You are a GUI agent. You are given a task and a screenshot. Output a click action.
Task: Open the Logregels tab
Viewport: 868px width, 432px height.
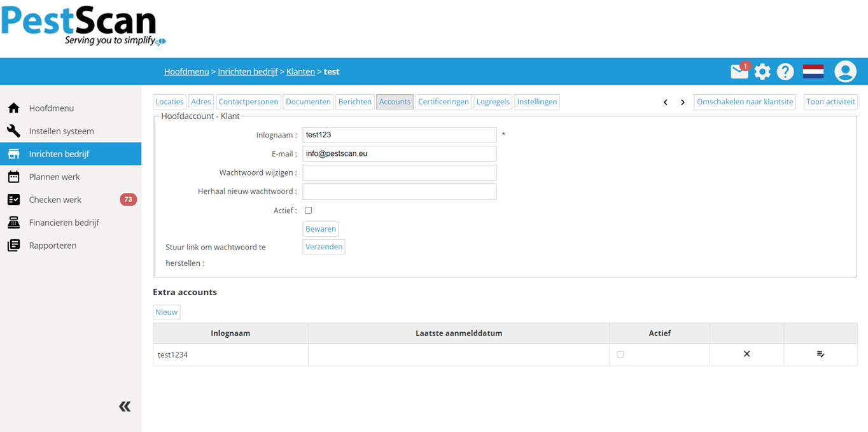[x=493, y=102]
